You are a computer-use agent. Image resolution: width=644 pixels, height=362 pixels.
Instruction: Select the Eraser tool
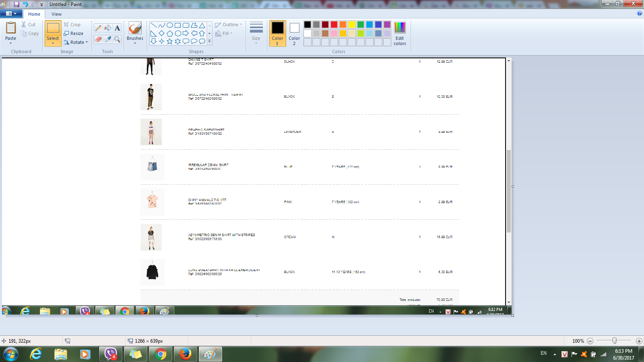click(x=98, y=39)
